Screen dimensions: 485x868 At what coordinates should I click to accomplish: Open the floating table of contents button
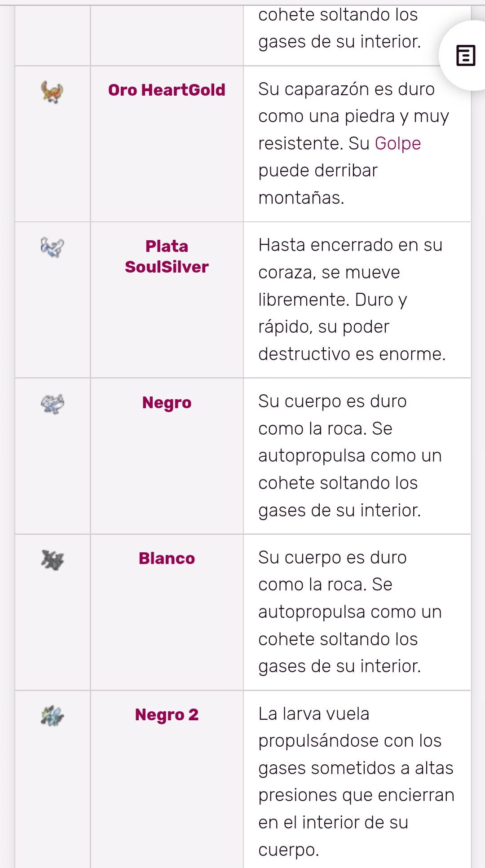tap(465, 56)
